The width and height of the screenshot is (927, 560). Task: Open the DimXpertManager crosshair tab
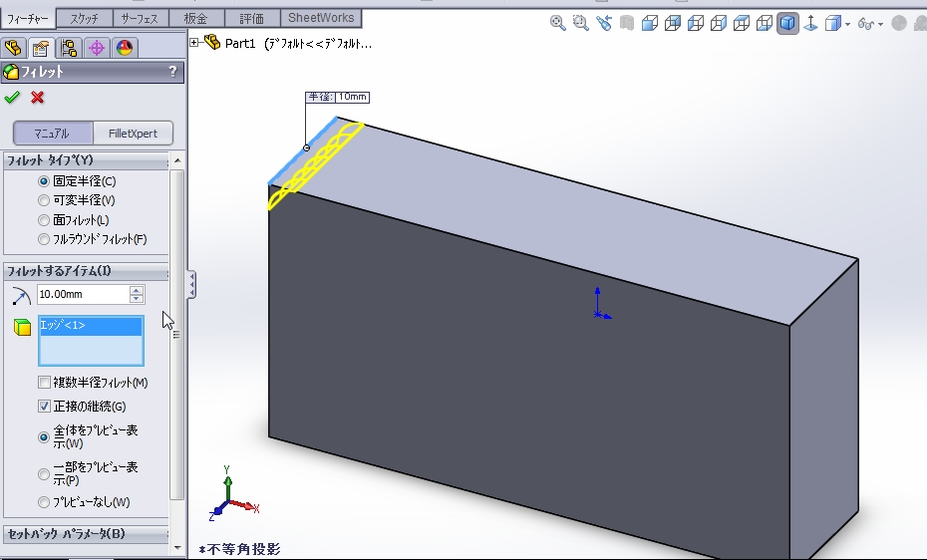pyautogui.click(x=97, y=48)
